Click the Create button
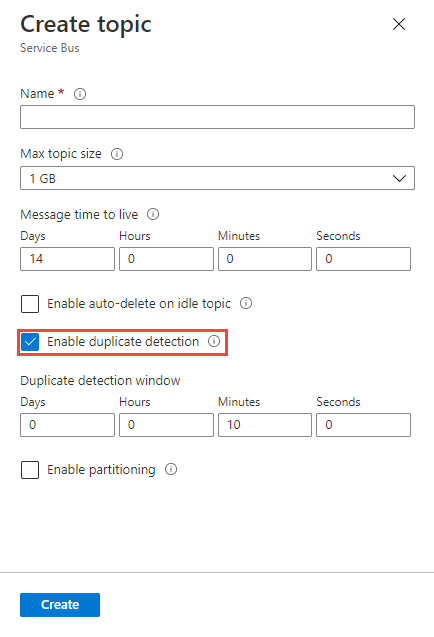This screenshot has height=637, width=434. pyautogui.click(x=60, y=604)
